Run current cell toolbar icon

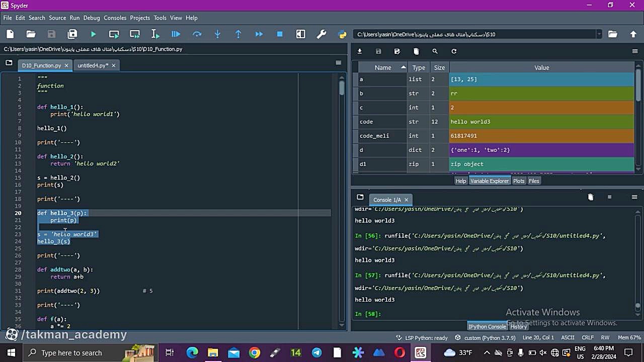pyautogui.click(x=114, y=34)
